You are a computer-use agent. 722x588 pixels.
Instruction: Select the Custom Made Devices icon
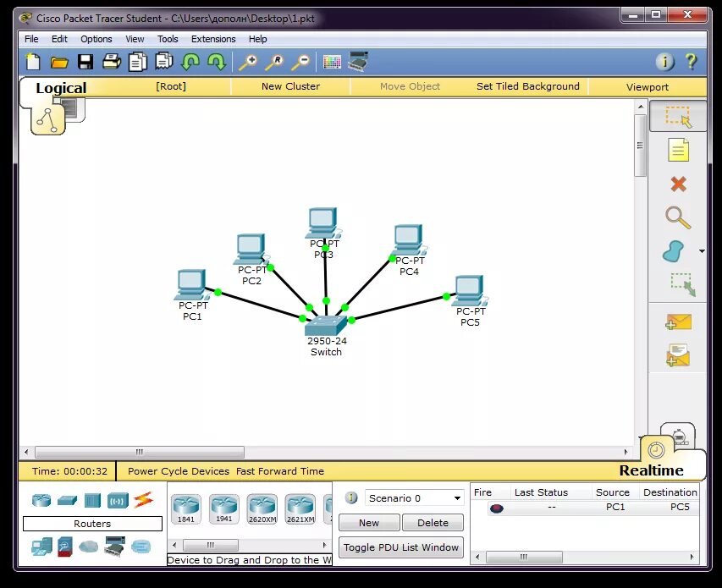[x=114, y=547]
